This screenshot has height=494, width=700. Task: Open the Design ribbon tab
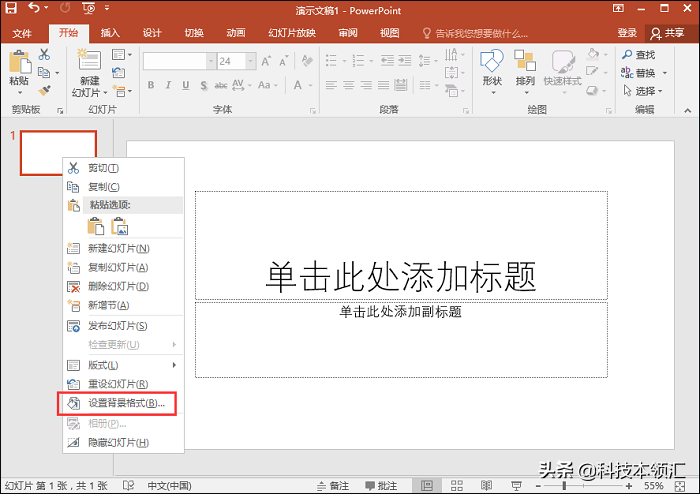152,33
